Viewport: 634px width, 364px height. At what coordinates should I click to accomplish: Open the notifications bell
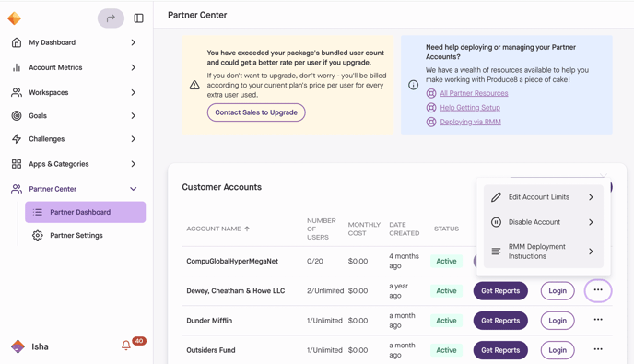pos(126,346)
